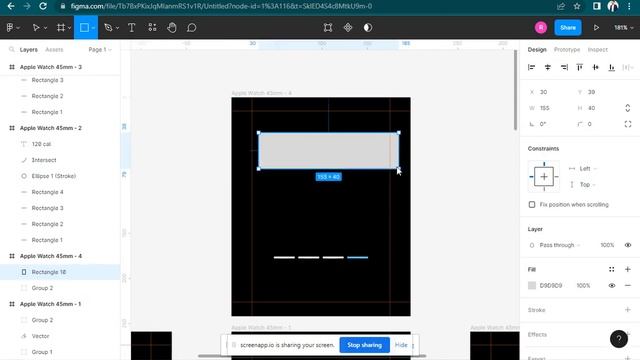
Task: Switch to the Assets tab
Action: point(54,49)
